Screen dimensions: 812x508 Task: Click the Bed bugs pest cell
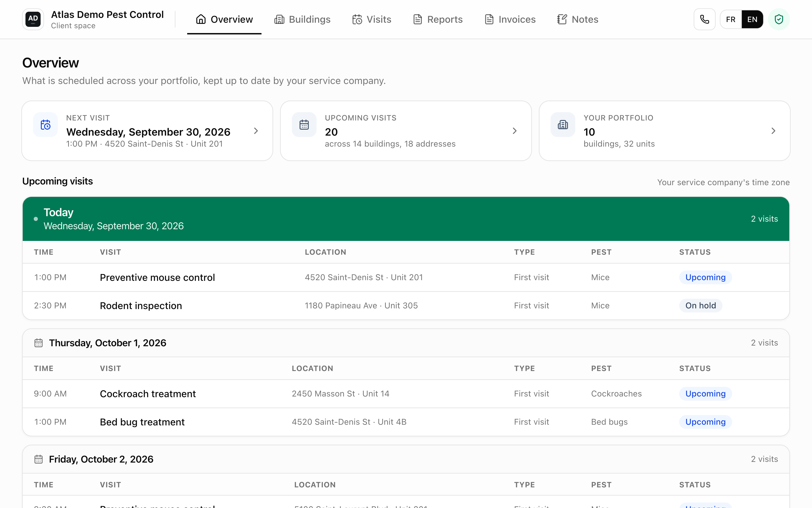pos(609,422)
